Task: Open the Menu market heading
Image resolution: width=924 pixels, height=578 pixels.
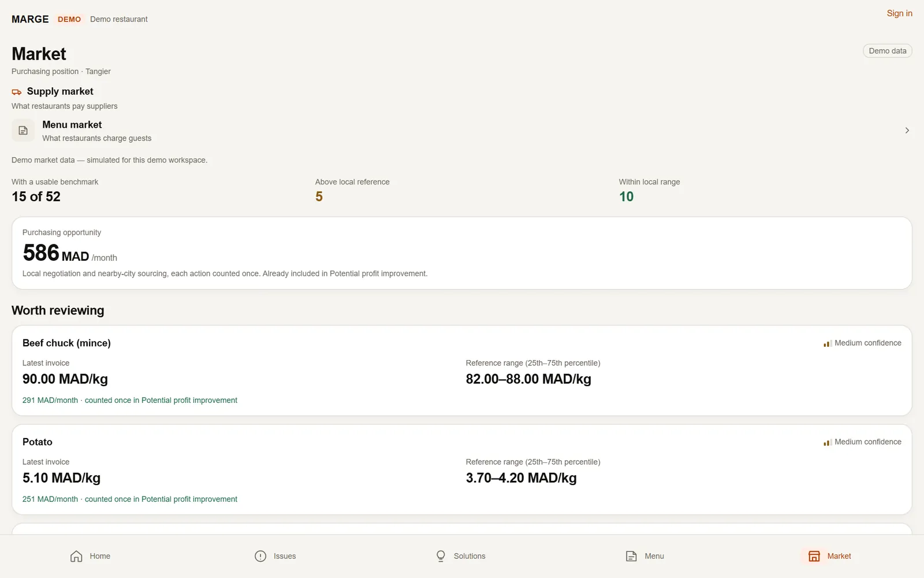Action: tap(72, 125)
